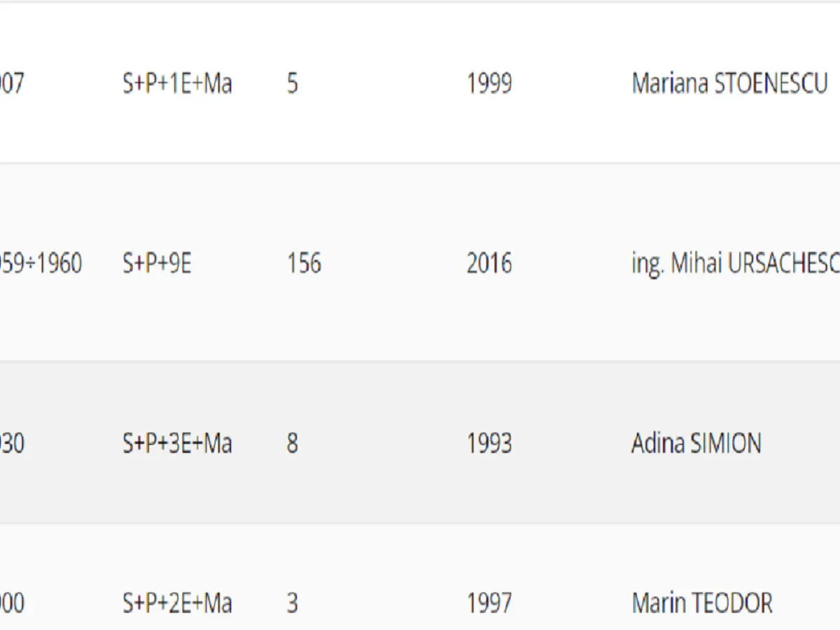Click the S+P+1E+Ma height cell
Viewport: 840px width, 630px height.
pyautogui.click(x=177, y=84)
